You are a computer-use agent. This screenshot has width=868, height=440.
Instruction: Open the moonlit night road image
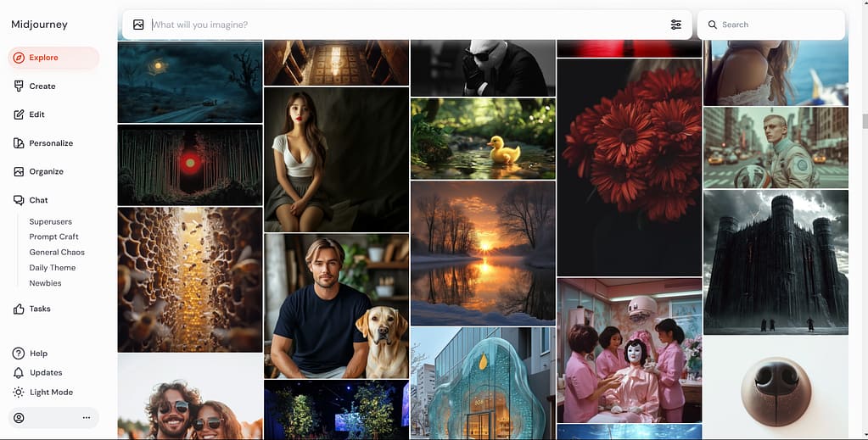point(190,81)
